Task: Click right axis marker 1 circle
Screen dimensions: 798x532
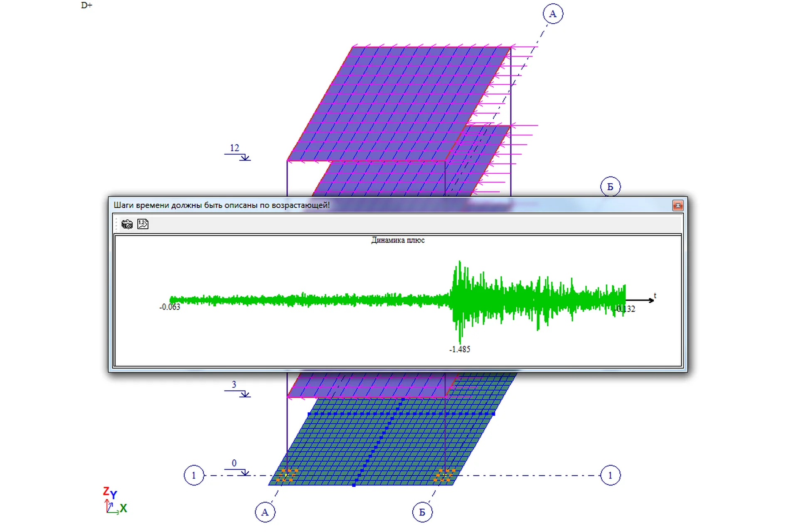Action: coord(610,475)
